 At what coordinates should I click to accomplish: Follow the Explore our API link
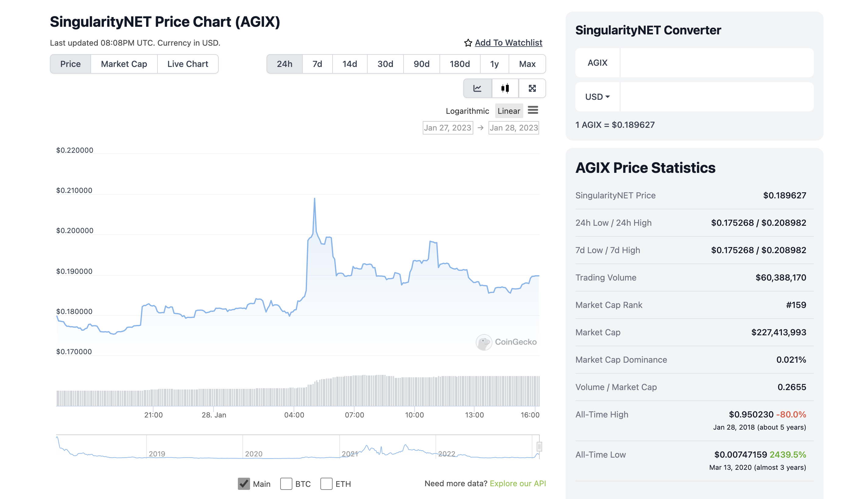517,483
